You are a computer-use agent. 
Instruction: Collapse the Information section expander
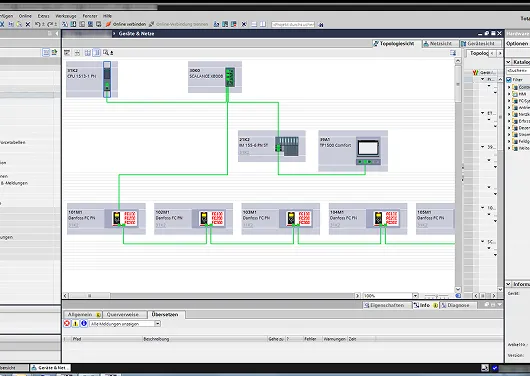click(x=509, y=284)
